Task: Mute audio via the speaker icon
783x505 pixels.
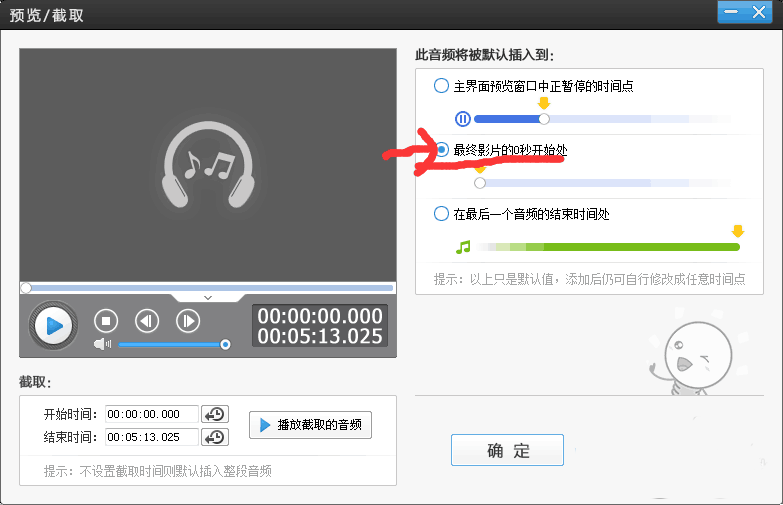Action: 102,344
